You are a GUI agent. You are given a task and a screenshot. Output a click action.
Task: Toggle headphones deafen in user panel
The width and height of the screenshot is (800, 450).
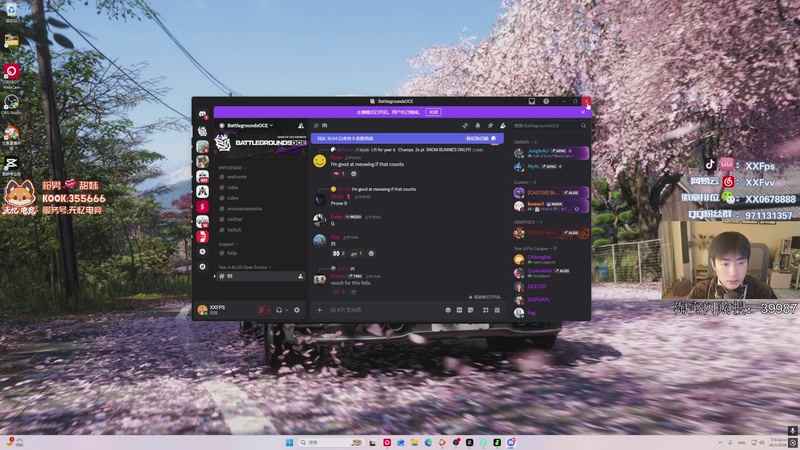point(279,310)
